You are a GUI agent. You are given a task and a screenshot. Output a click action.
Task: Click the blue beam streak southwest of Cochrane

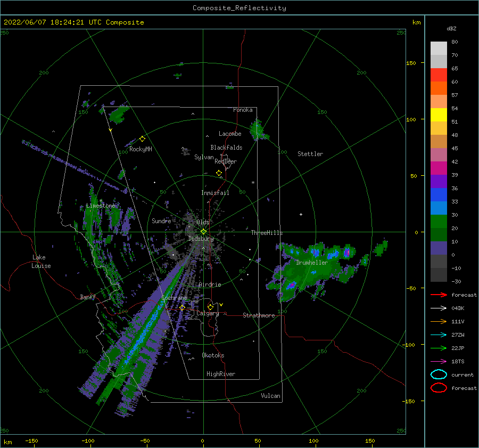point(148,325)
